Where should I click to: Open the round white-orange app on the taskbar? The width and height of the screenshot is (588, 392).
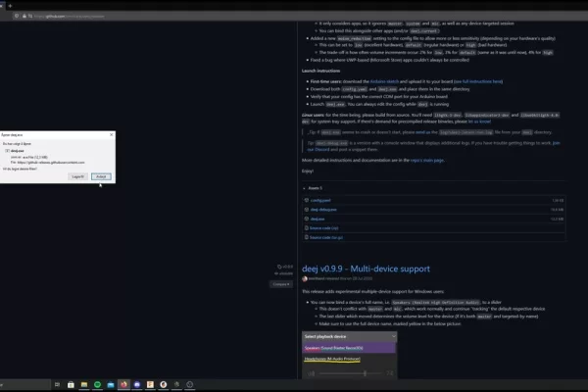coord(164,384)
